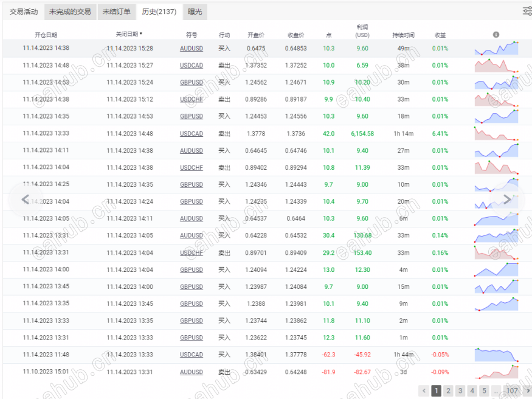Click the -0.09% gain cell

pyautogui.click(x=440, y=372)
